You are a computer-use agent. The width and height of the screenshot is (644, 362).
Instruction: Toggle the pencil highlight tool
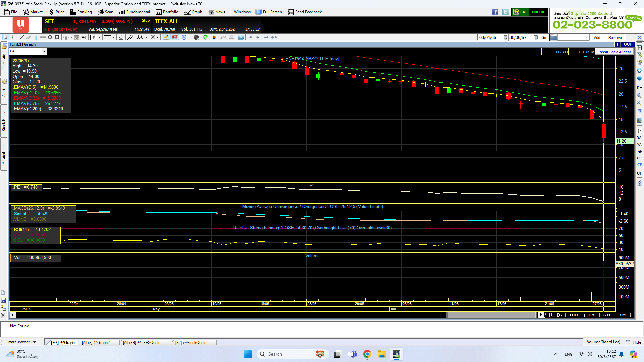tap(166, 37)
